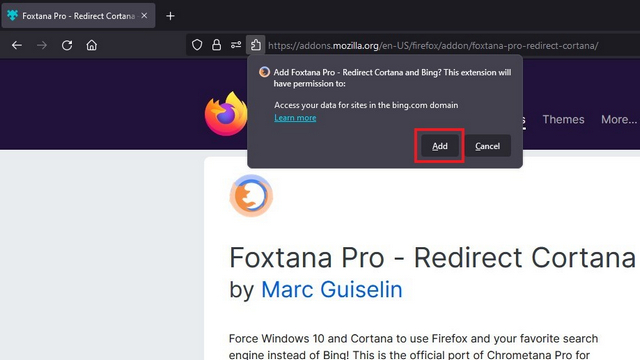This screenshot has height=360, width=640.
Task: Click the Add button in the permission dialog
Action: click(x=440, y=146)
